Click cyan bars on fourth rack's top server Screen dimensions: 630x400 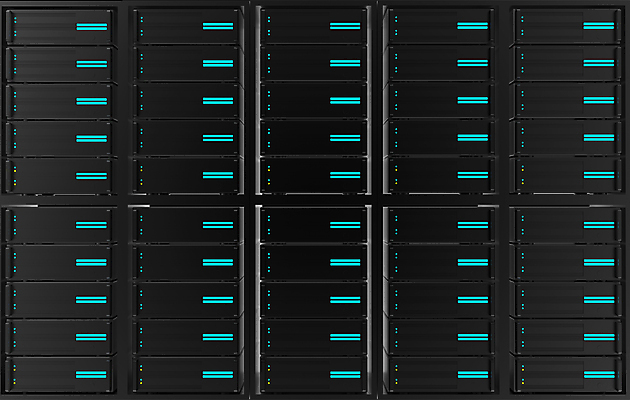pos(472,26)
